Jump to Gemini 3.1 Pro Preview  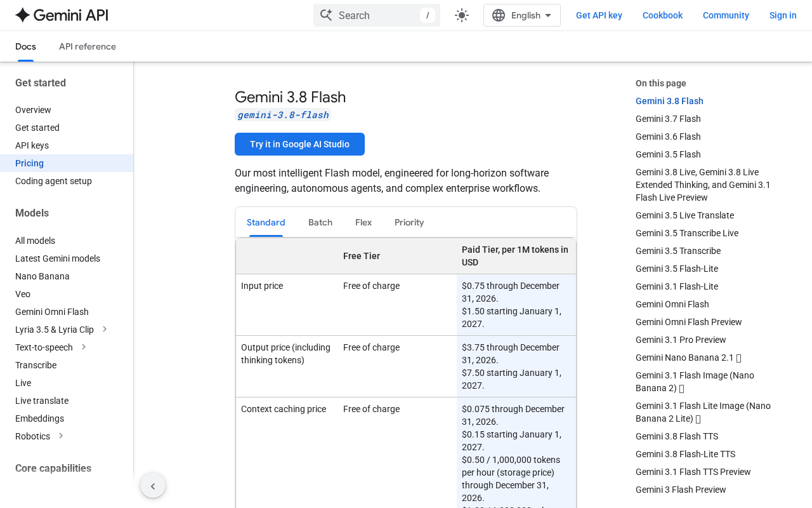coord(681,340)
